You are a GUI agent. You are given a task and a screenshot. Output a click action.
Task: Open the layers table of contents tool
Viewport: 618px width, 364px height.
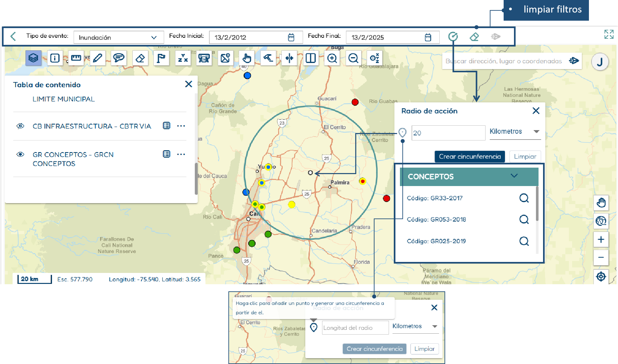click(x=33, y=58)
